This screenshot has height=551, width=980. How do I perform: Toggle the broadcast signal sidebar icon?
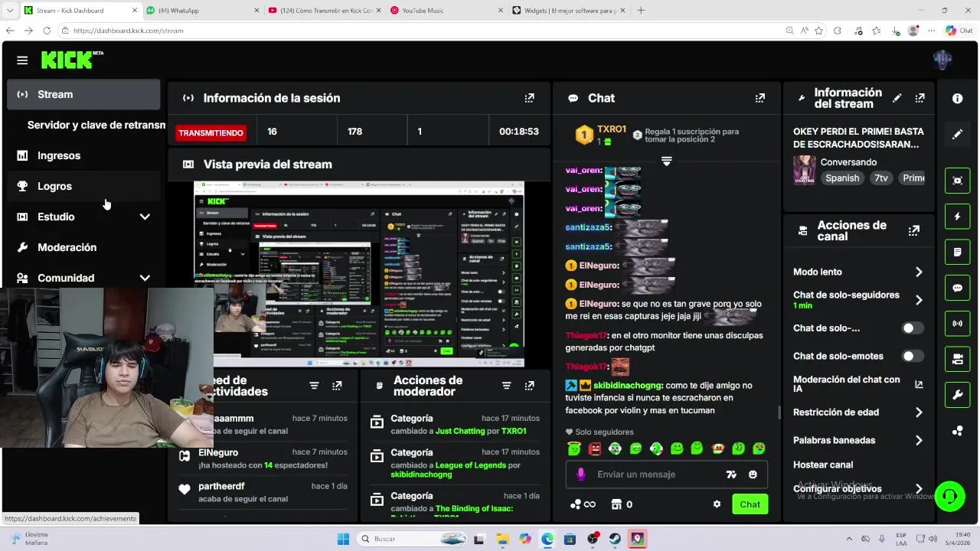pos(958,323)
